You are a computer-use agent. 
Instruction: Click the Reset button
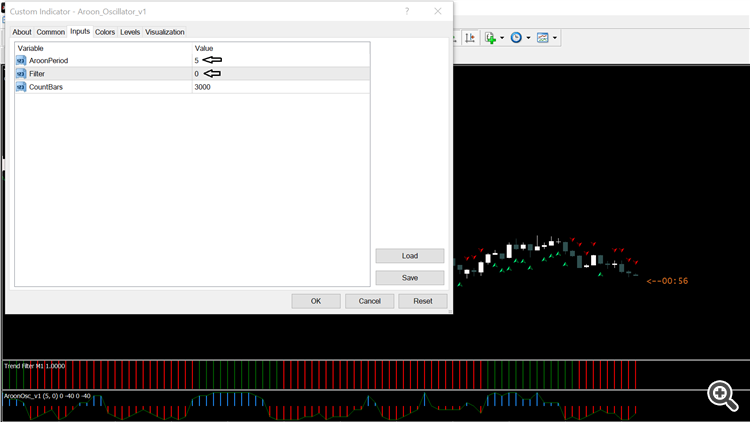[x=423, y=301]
